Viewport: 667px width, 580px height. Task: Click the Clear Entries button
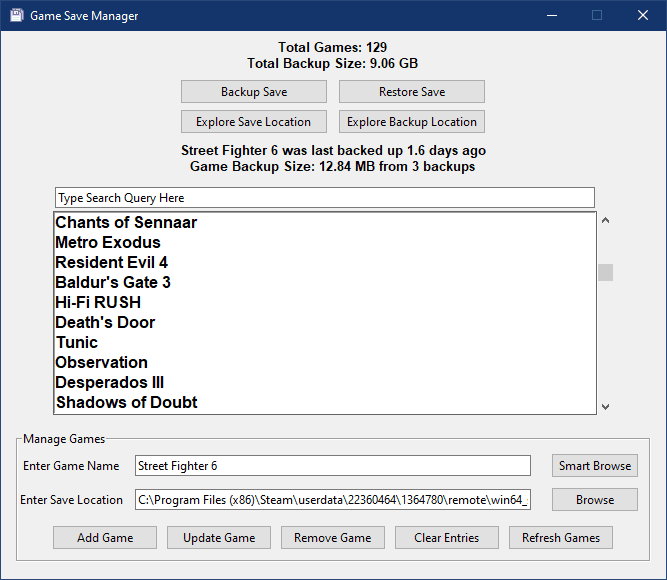point(447,537)
